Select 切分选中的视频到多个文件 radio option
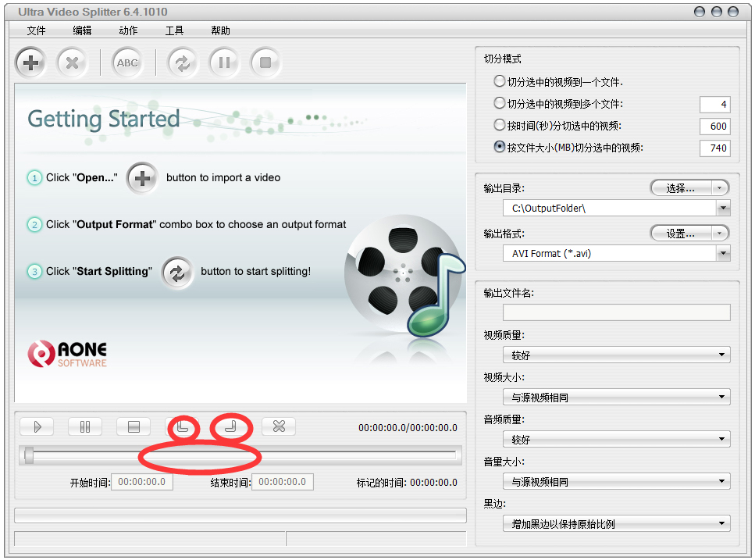The width and height of the screenshot is (755, 560). click(500, 103)
